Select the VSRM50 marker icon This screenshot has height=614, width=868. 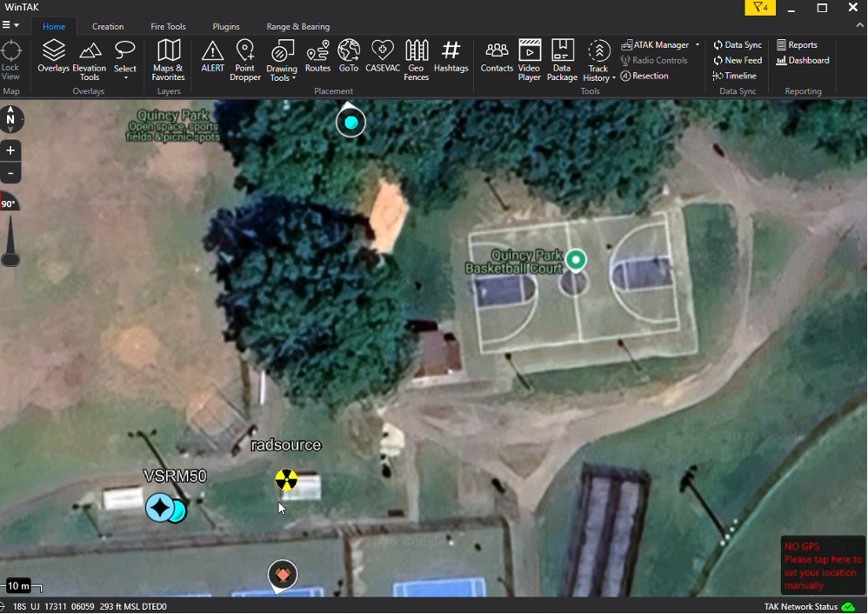[160, 508]
